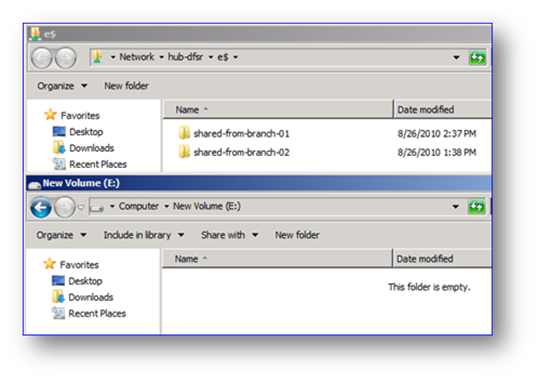The width and height of the screenshot is (538, 381).
Task: Sort by Date modified in New Volume window
Action: 442,259
